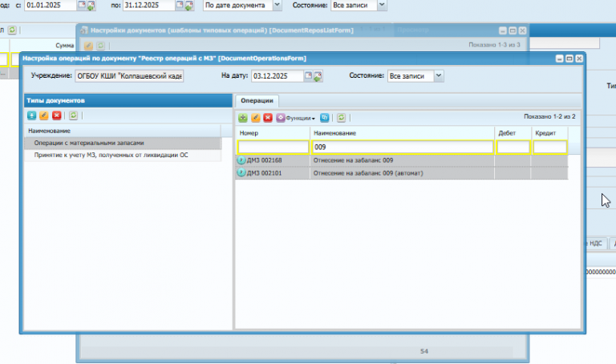The height and width of the screenshot is (364, 616).
Task: Edit operation using orange pencil in Операции toolbar
Action: [x=255, y=118]
